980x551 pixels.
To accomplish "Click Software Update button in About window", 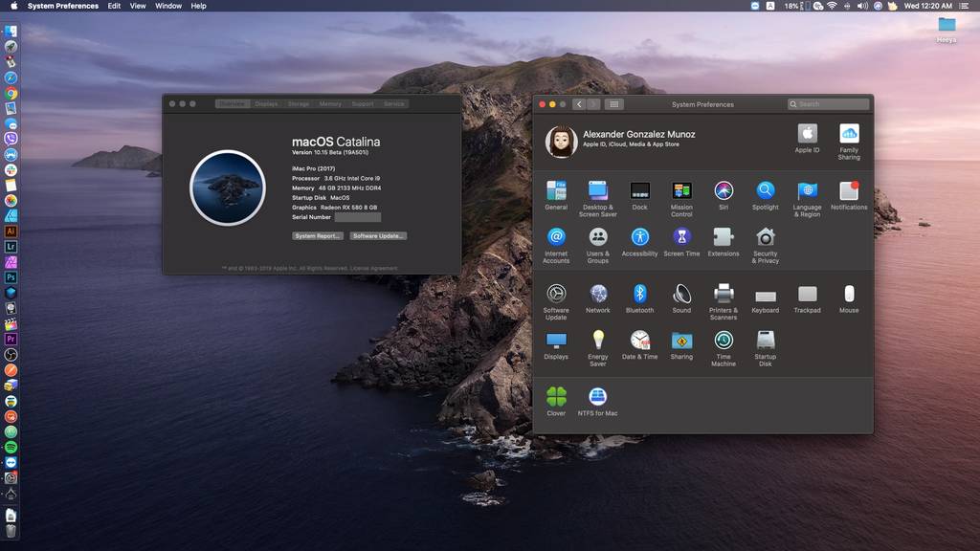I will tap(378, 235).
